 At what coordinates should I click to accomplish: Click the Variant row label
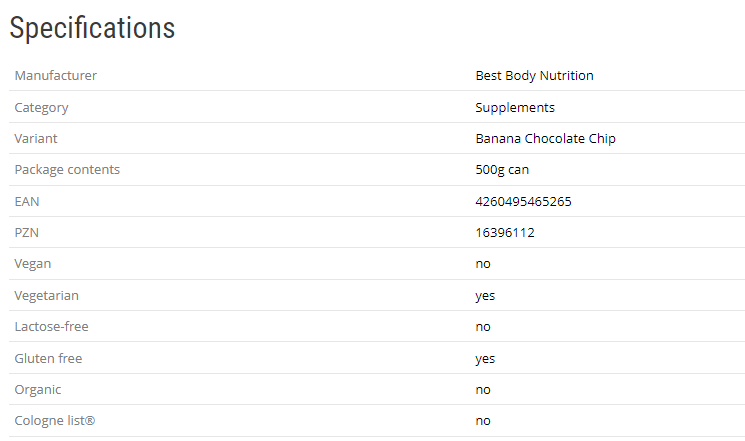(38, 138)
